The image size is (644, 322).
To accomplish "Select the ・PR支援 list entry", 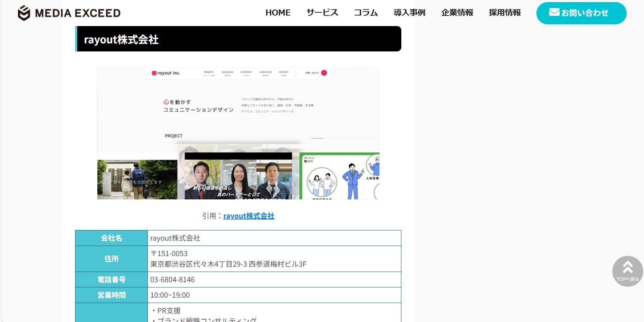I will click(x=165, y=311).
